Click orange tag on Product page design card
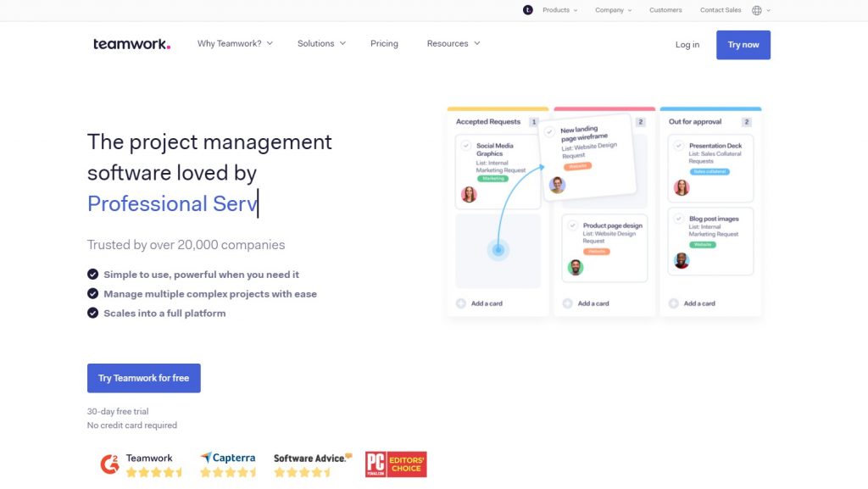 point(596,252)
